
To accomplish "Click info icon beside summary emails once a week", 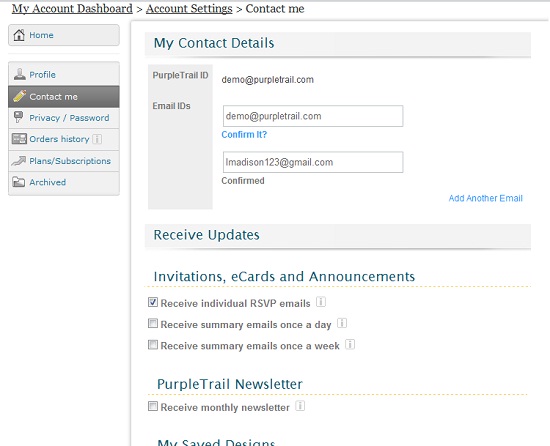I will 350,344.
